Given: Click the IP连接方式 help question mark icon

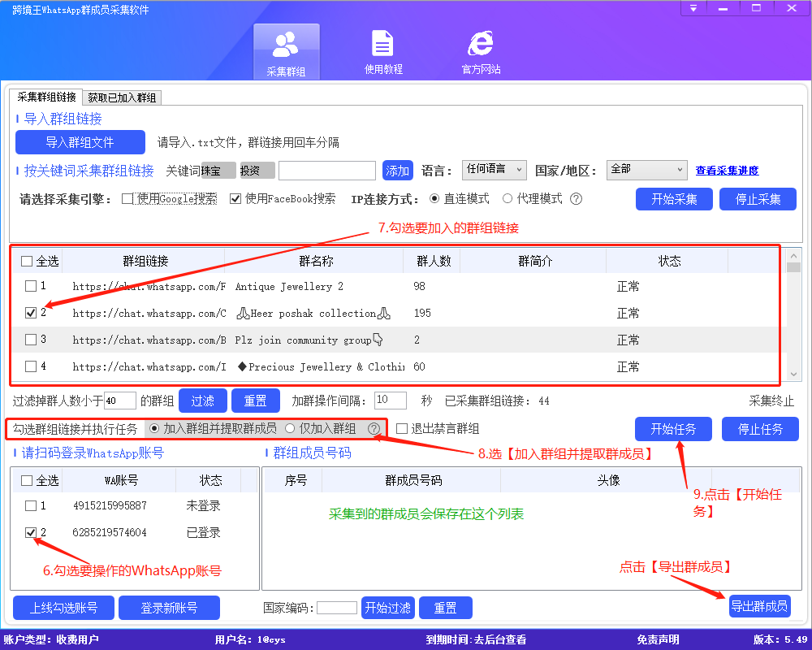Looking at the screenshot, I should 576,198.
